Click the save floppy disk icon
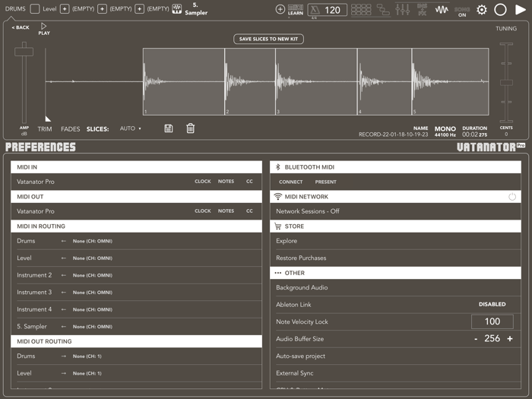The image size is (532, 399). point(169,128)
